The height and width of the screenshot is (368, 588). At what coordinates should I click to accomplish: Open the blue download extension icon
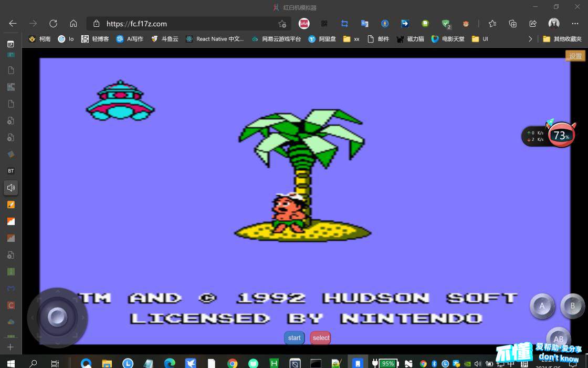(385, 24)
